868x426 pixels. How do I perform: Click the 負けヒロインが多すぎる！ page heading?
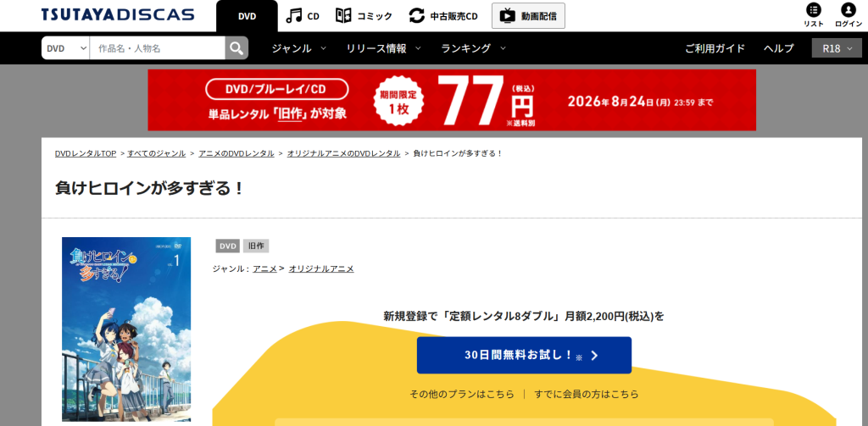pyautogui.click(x=149, y=188)
